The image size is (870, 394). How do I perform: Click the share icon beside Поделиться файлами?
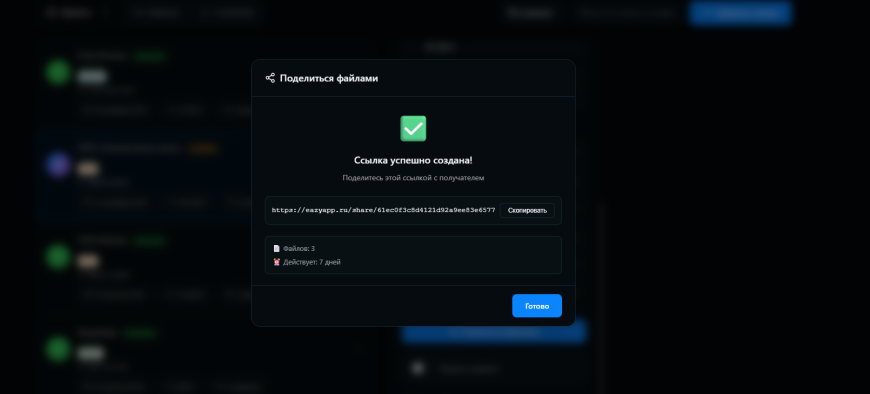(270, 78)
